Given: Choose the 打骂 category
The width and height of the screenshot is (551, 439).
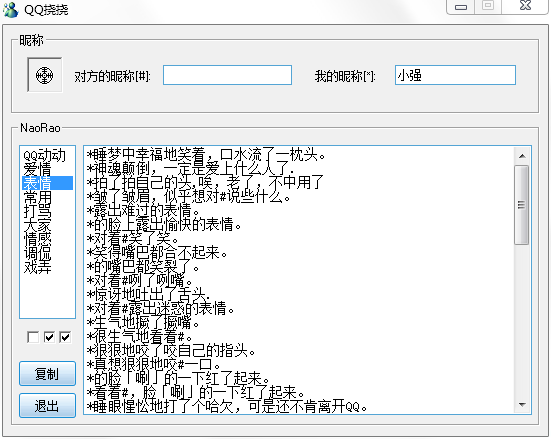Looking at the screenshot, I should 37,211.
